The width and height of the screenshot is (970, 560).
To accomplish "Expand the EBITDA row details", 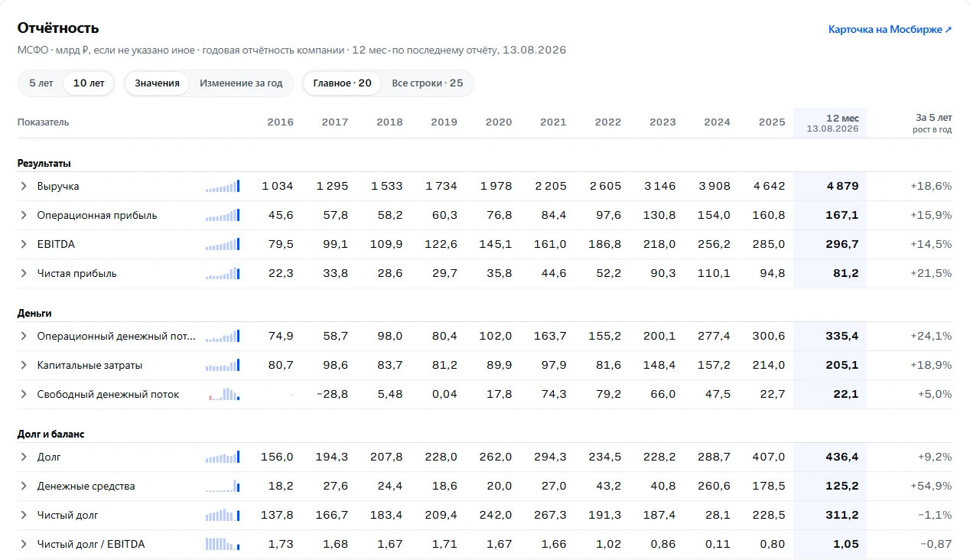I will click(24, 244).
